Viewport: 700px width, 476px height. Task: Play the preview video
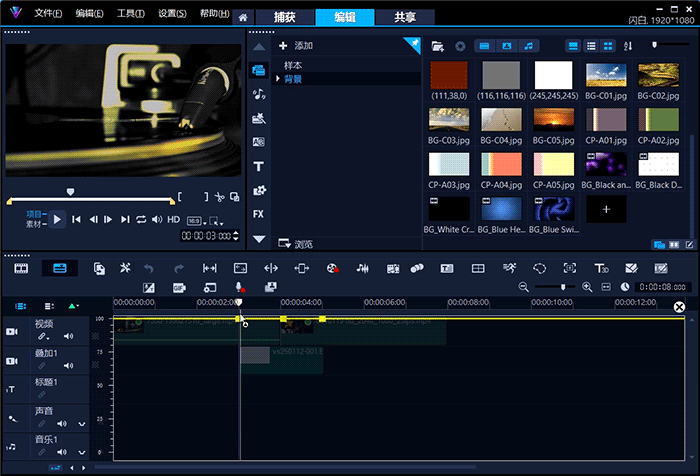pos(57,219)
